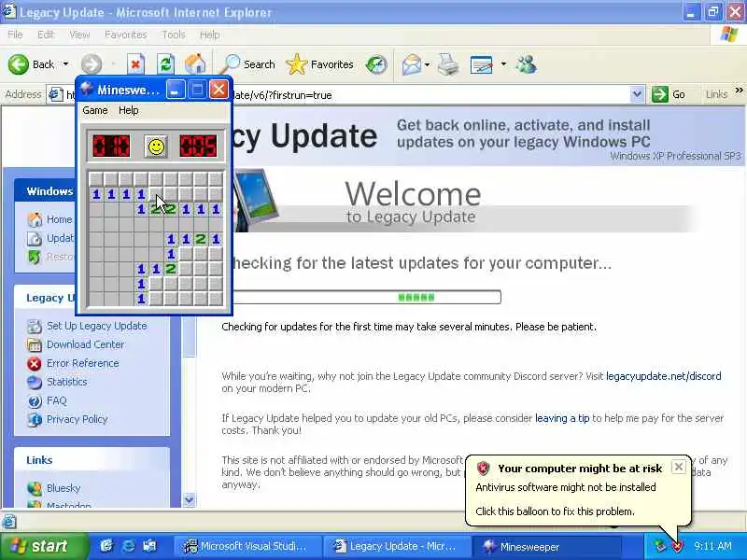Viewport: 747px width, 560px height.
Task: Click the FAQ question mark icon
Action: [x=35, y=401]
